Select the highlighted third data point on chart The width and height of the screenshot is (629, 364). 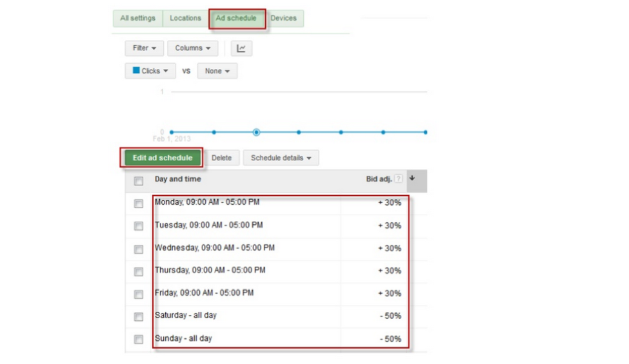point(256,132)
